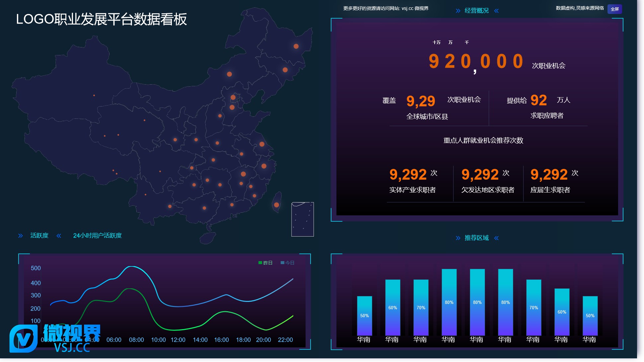The image size is (644, 362).
Task: Click green 昨日 legend color square
Action: pyautogui.click(x=260, y=263)
